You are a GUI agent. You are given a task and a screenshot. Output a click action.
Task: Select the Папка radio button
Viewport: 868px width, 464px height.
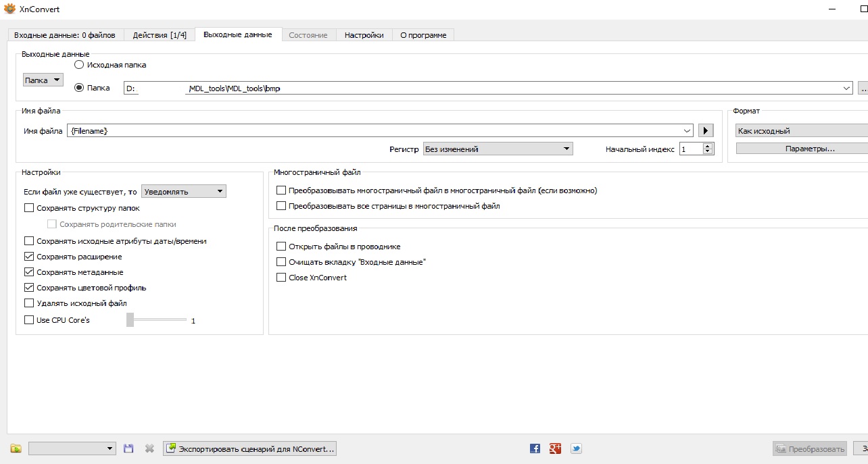(79, 87)
